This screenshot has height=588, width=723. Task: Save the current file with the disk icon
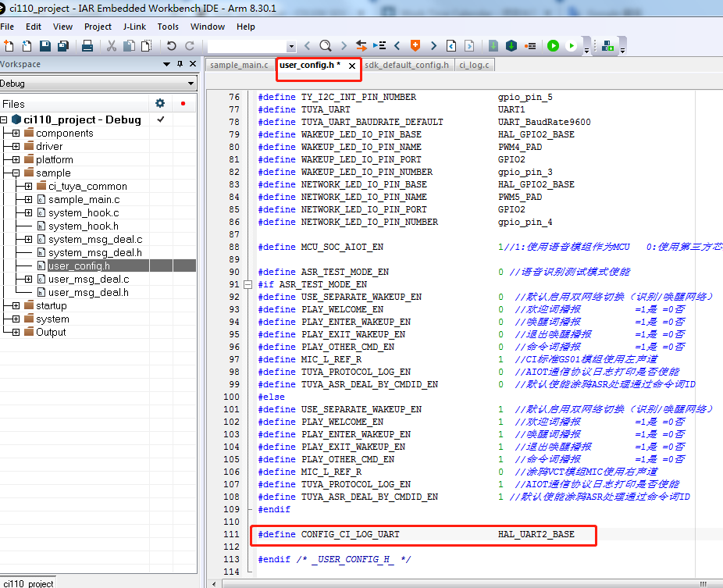[x=45, y=45]
